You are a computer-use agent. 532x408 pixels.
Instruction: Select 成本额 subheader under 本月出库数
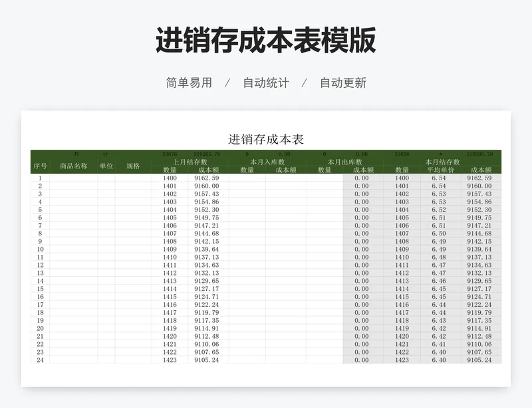click(x=363, y=170)
